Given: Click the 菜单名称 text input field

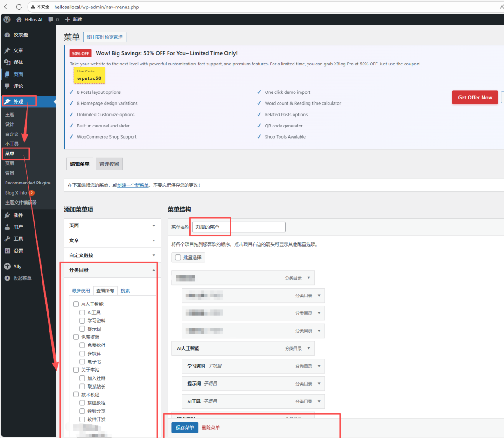Looking at the screenshot, I should point(238,227).
